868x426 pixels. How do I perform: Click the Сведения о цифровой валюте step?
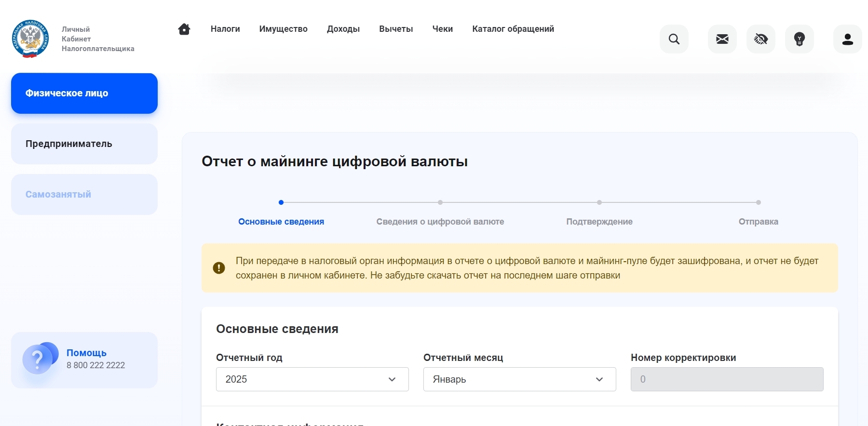coord(440,221)
